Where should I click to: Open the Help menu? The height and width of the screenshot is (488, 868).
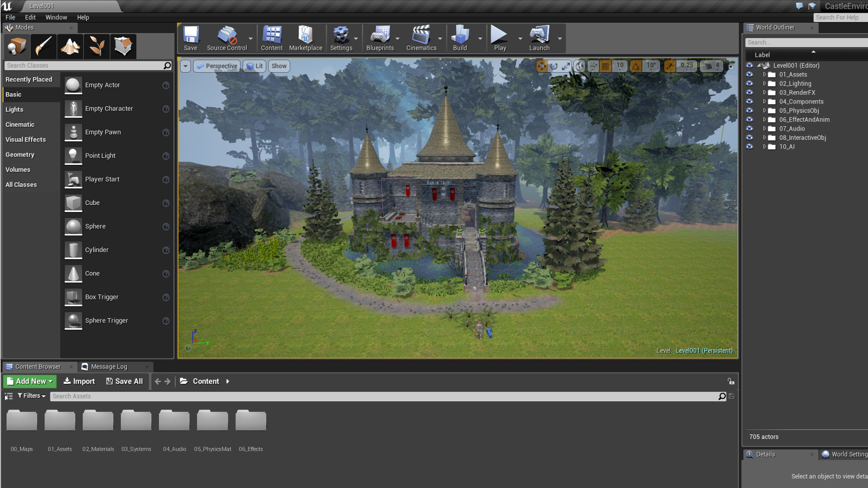83,17
